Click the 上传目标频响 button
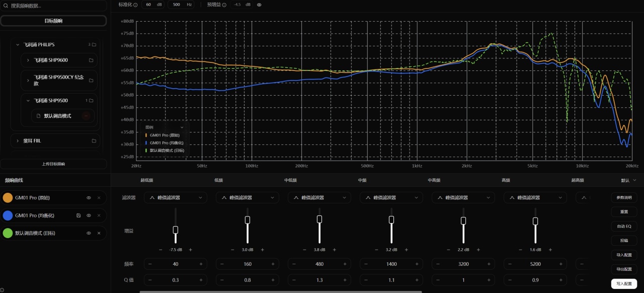Screen dimensions: 644x293 click(x=53, y=164)
